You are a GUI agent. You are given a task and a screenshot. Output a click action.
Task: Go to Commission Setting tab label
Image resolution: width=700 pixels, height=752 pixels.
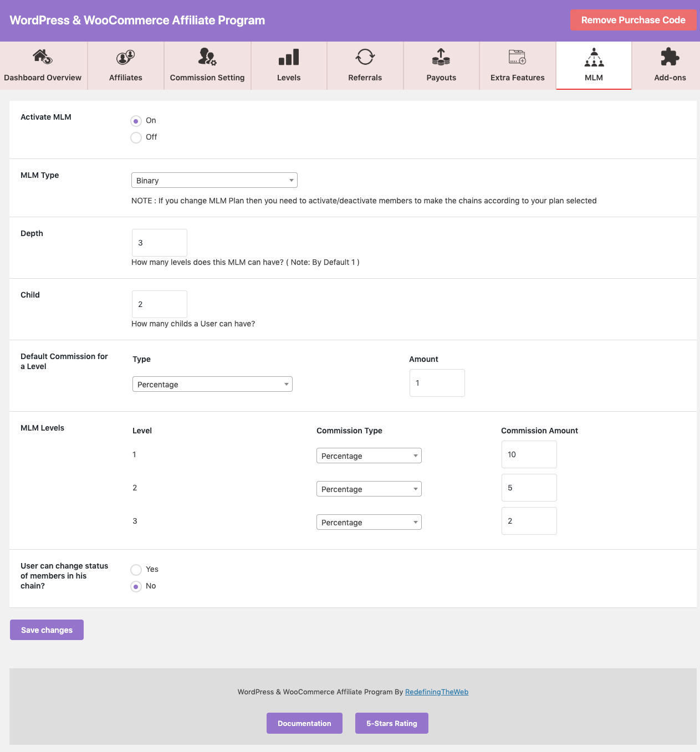(x=207, y=78)
